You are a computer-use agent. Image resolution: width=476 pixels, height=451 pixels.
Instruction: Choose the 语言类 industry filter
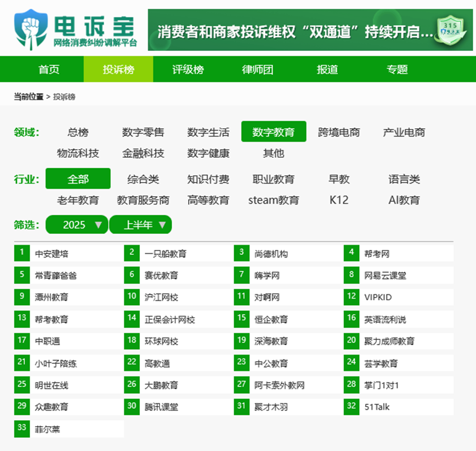click(x=404, y=179)
